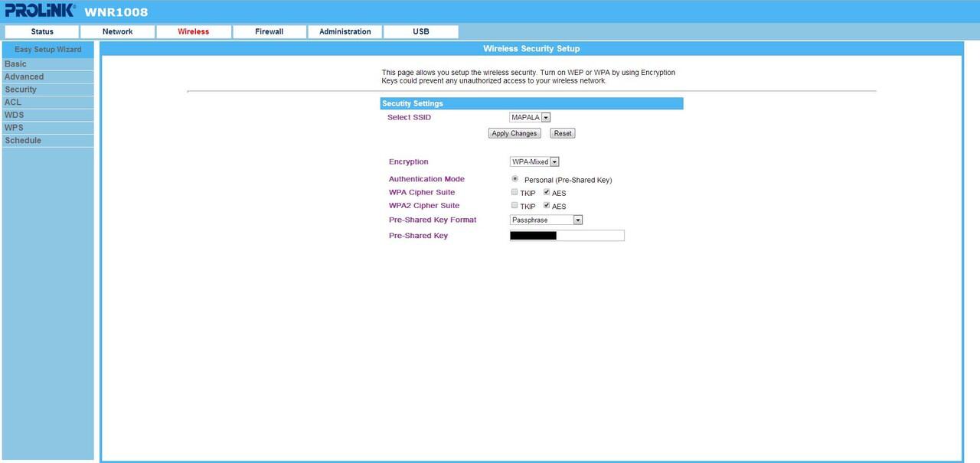Screen dimensions: 980x463
Task: Open Advanced wireless settings in sidebar
Action: tap(24, 77)
